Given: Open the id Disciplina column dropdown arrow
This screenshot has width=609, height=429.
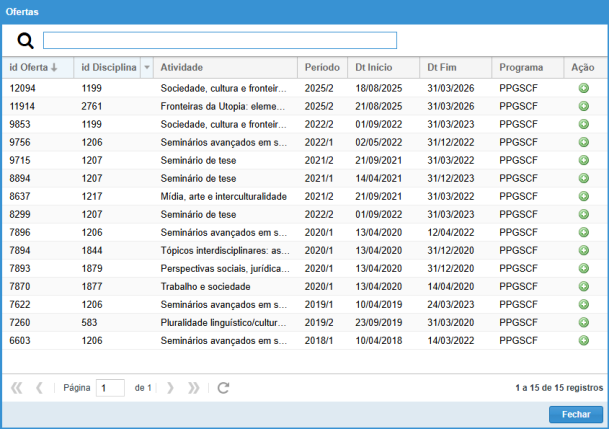Looking at the screenshot, I should click(147, 68).
